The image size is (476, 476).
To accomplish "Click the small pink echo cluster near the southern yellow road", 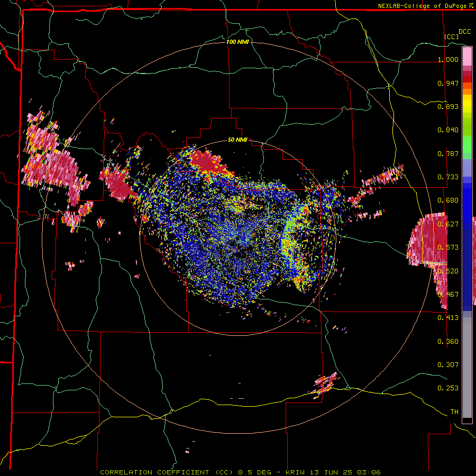I will [x=326, y=385].
